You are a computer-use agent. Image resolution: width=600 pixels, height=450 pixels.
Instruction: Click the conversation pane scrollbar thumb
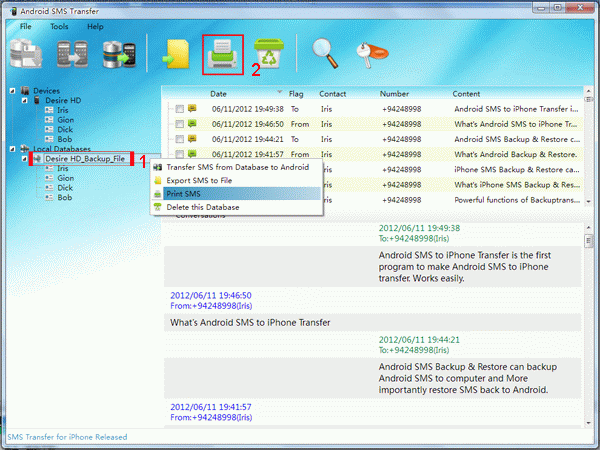pos(589,241)
